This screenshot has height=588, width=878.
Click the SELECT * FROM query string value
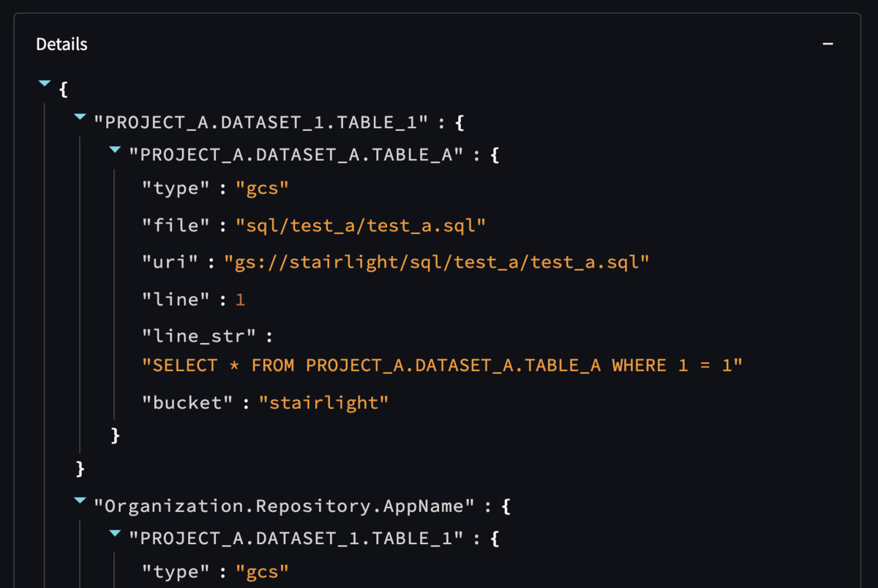[x=442, y=365]
